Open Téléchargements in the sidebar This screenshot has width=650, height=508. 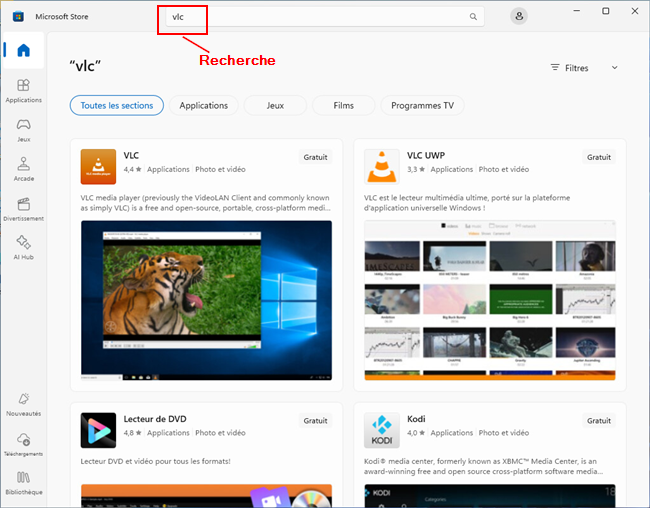click(24, 445)
